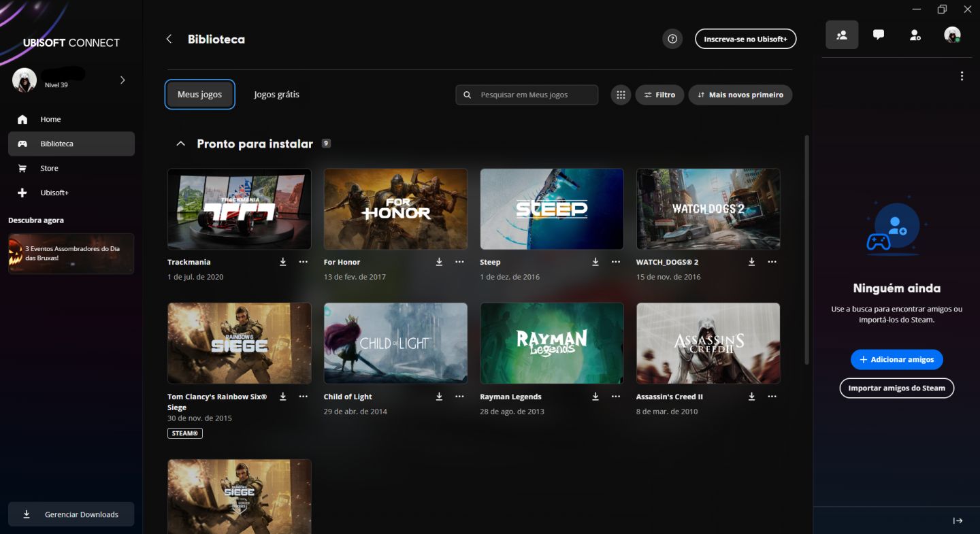Viewport: 980px width, 534px height.
Task: Select the Meus jogos tab
Action: [x=200, y=95]
